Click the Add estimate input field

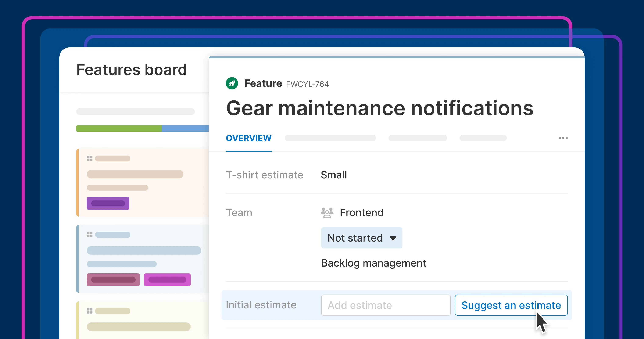386,305
